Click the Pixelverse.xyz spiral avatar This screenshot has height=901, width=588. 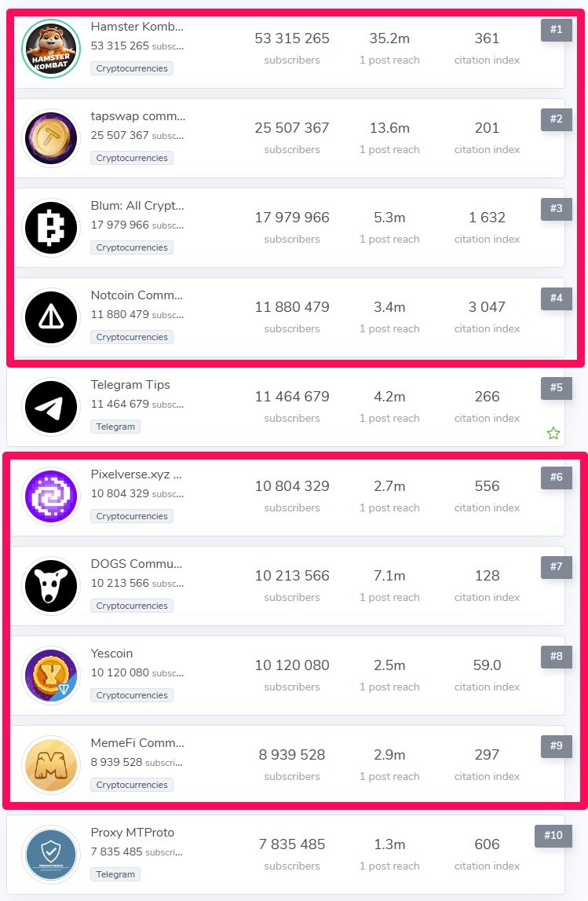[51, 497]
